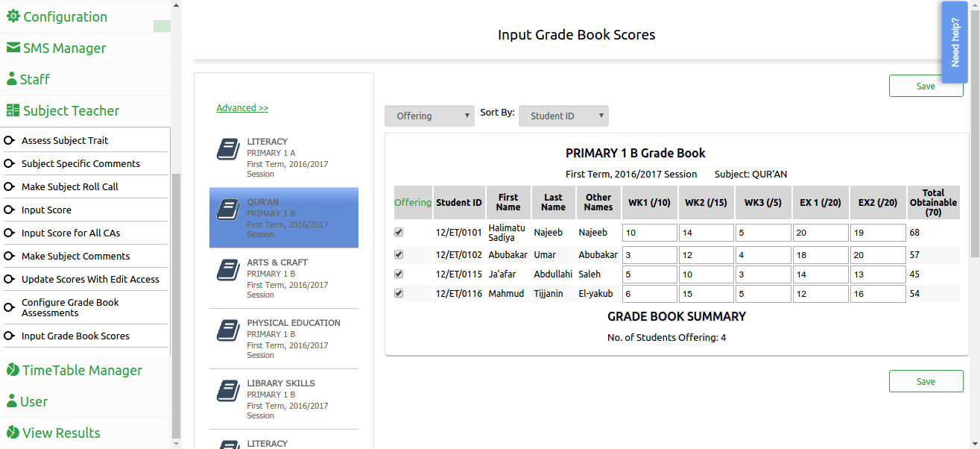Open the Sort By Student ID dropdown
This screenshot has width=980, height=449.
point(563,116)
